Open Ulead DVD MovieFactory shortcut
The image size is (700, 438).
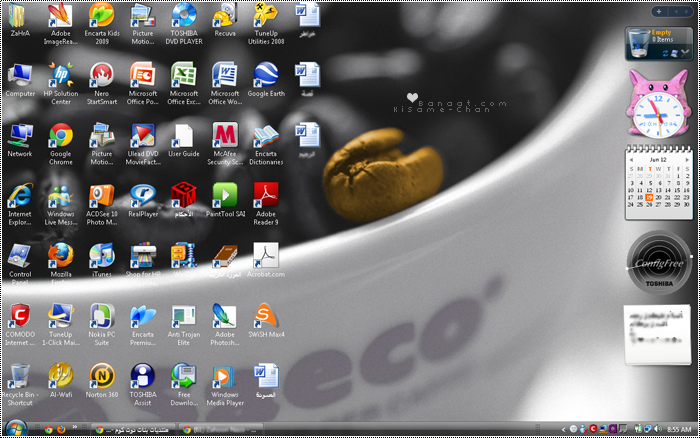pos(142,136)
